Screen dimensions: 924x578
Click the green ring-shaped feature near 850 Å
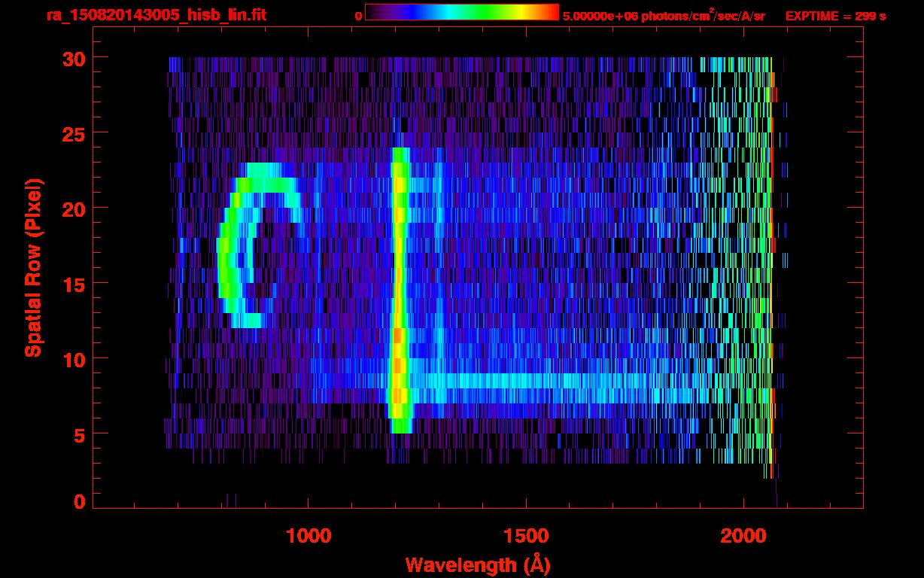point(260,245)
